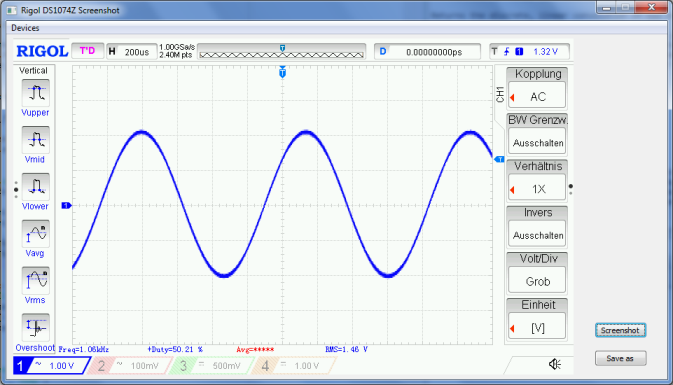Click the CH1 side tab
673x385 pixels.
(500, 94)
